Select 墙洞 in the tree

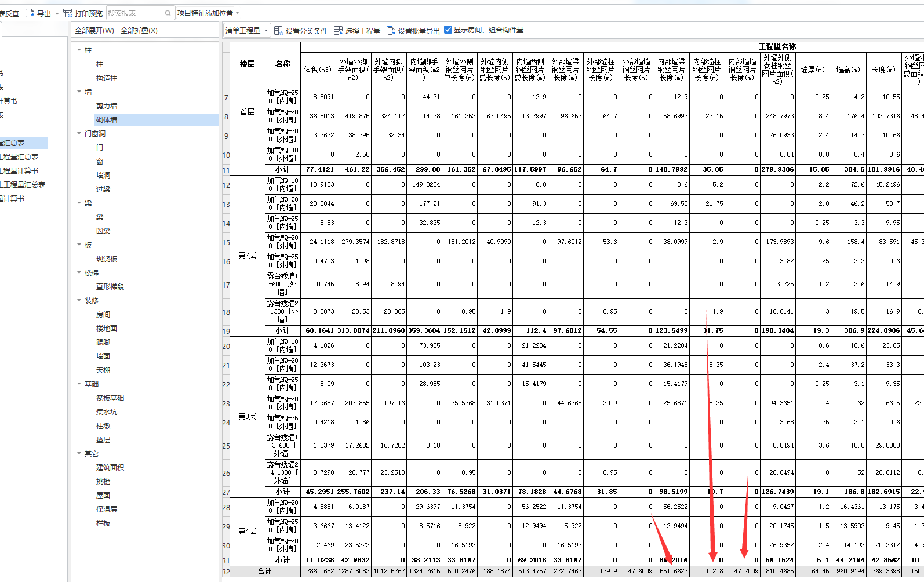click(103, 175)
